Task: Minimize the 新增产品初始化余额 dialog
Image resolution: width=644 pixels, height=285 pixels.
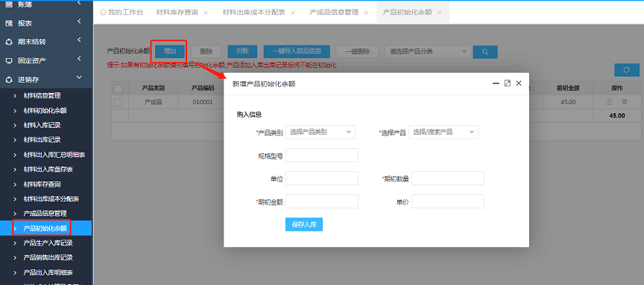Action: pyautogui.click(x=496, y=83)
